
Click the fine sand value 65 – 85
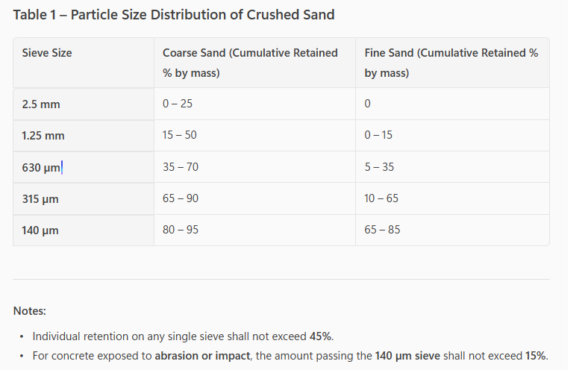point(382,230)
